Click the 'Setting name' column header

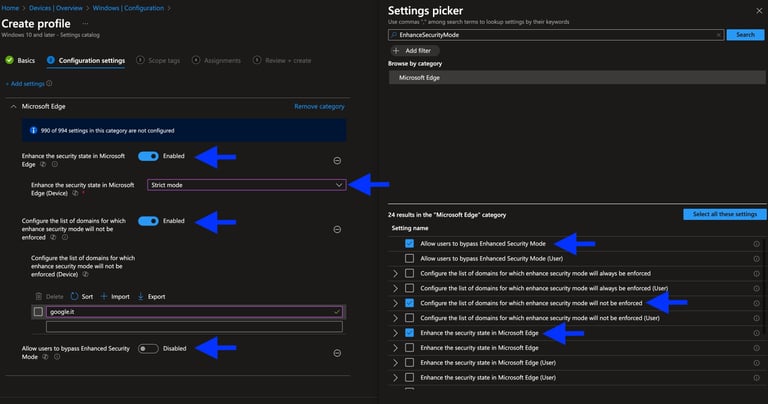[410, 228]
